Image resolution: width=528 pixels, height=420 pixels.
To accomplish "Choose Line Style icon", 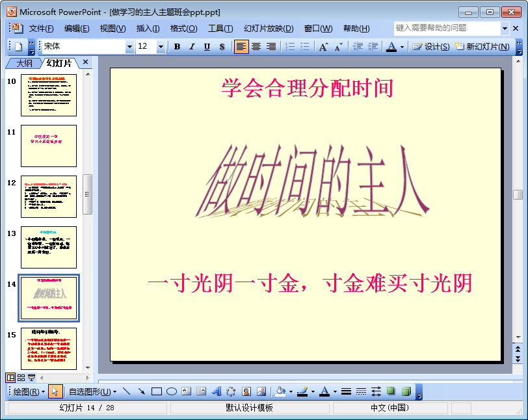I will pyautogui.click(x=346, y=391).
